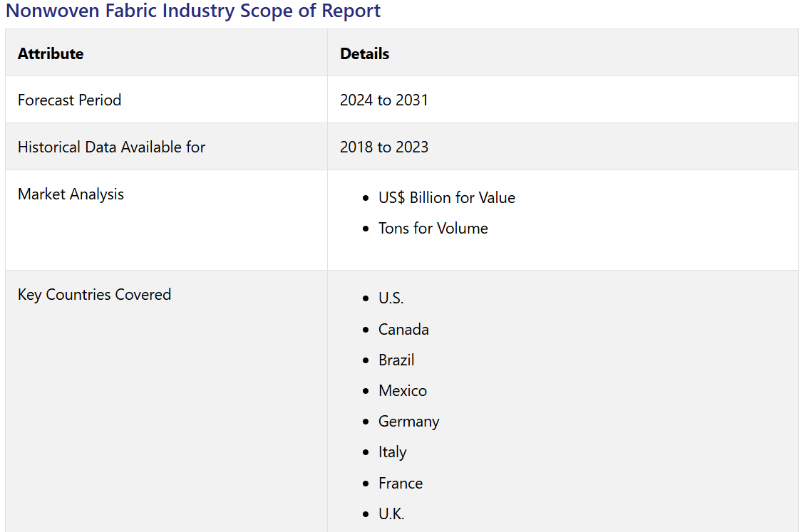Click the Nonwoven Fabric Industry Scope heading
The width and height of the screenshot is (804, 532).
[x=193, y=11]
